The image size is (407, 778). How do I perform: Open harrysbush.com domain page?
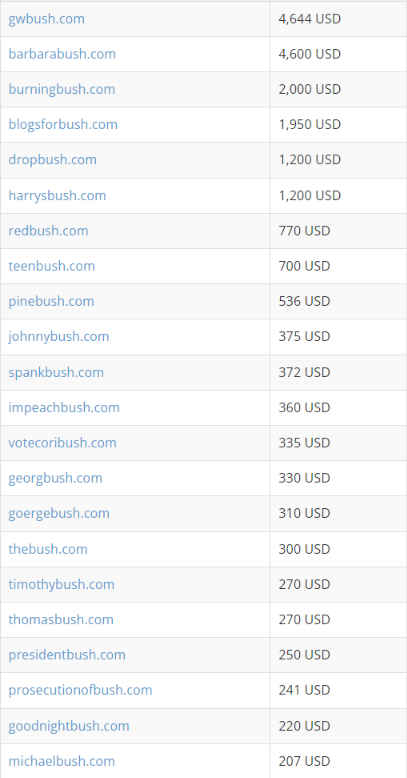coord(57,195)
